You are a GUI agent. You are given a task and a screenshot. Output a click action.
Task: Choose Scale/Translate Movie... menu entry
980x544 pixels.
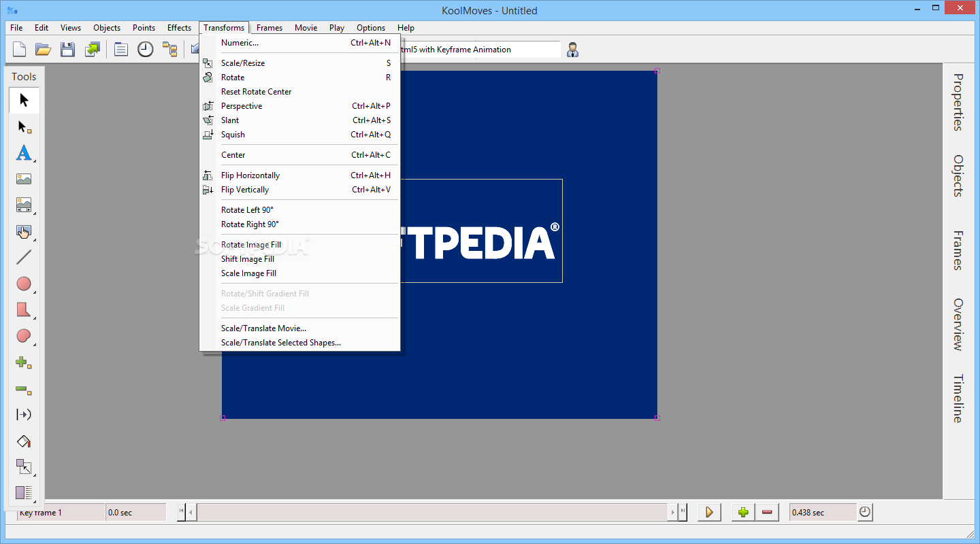(x=299, y=328)
